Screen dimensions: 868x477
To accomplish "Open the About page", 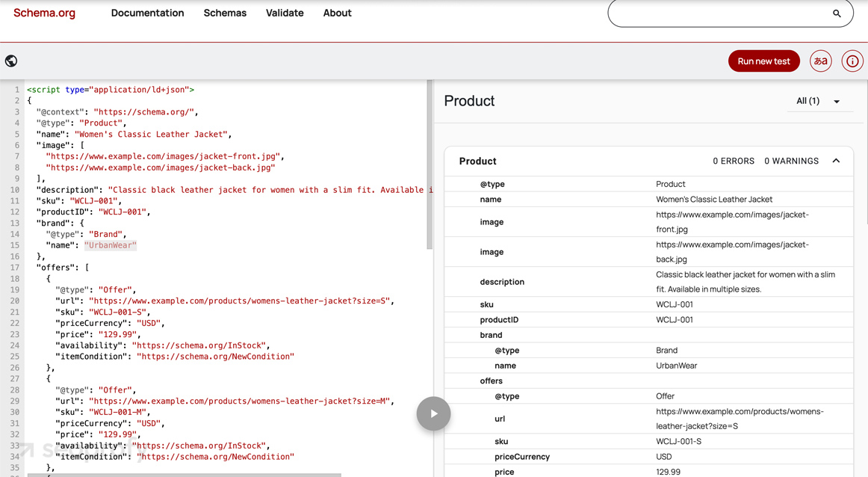I will coord(337,13).
